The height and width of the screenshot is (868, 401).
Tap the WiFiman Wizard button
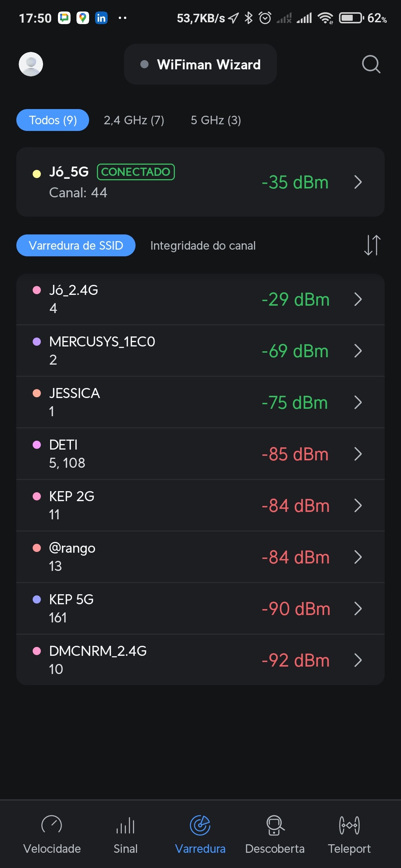tap(200, 65)
